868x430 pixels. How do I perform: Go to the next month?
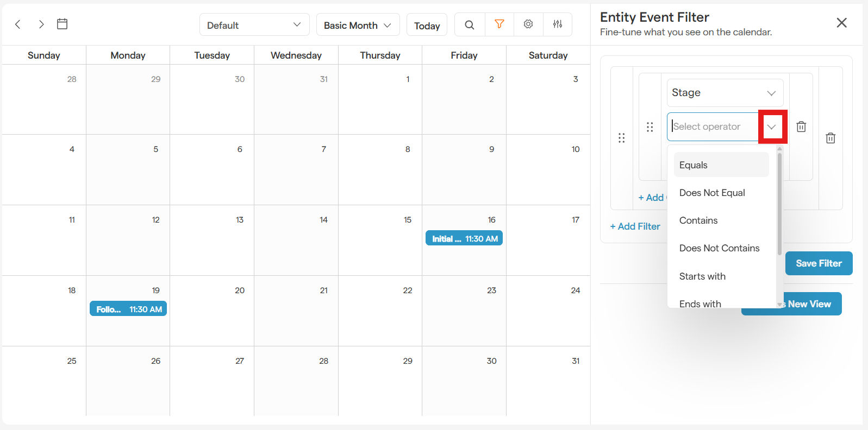(41, 24)
